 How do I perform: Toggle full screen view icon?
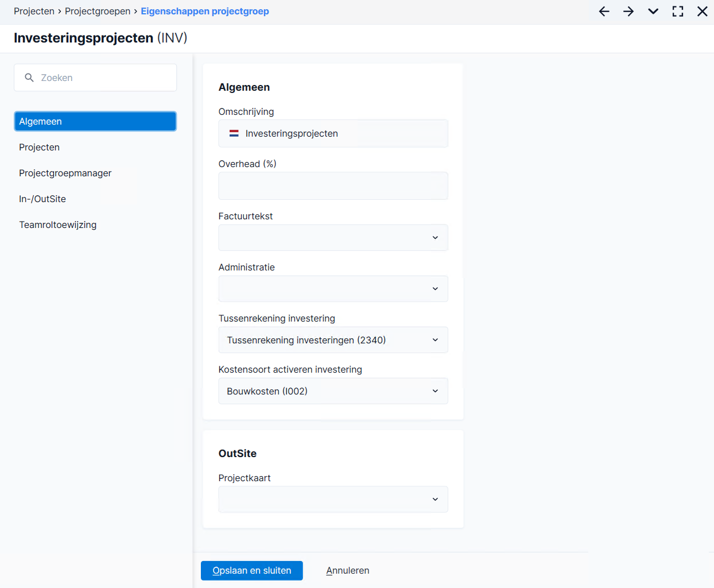click(678, 11)
